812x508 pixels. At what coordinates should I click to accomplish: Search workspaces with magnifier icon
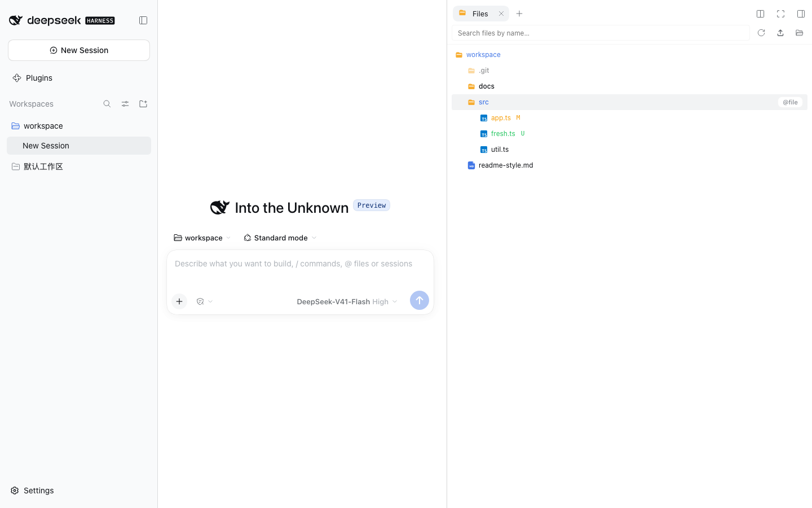(x=107, y=104)
